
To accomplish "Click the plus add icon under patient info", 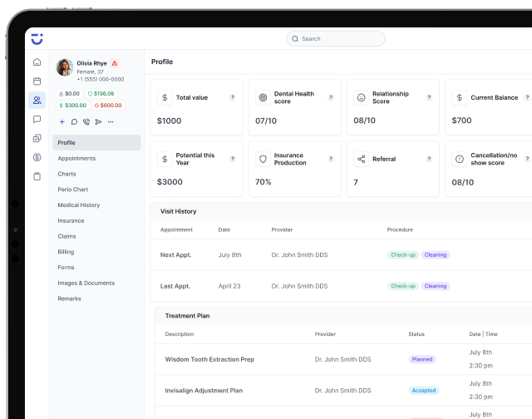I will 62,122.
